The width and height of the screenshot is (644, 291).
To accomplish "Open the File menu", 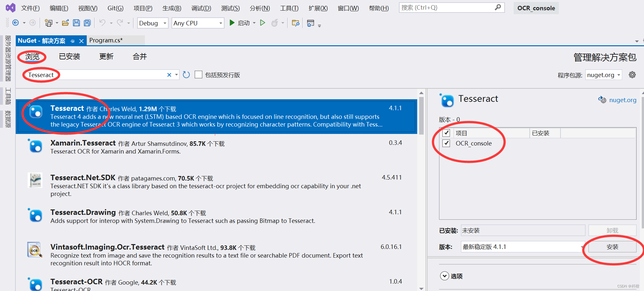I will click(x=31, y=8).
